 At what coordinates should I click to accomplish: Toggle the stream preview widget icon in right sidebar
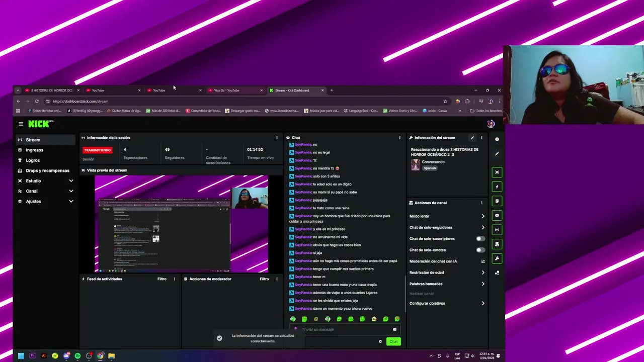click(x=497, y=172)
